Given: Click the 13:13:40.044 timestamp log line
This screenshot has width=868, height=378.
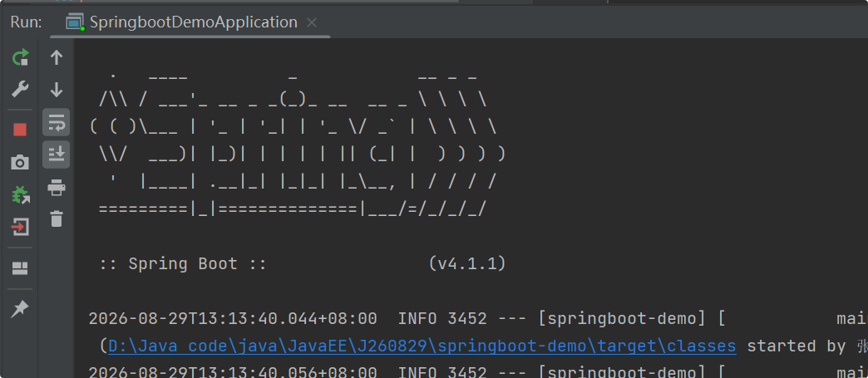Looking at the screenshot, I should pyautogui.click(x=478, y=319).
